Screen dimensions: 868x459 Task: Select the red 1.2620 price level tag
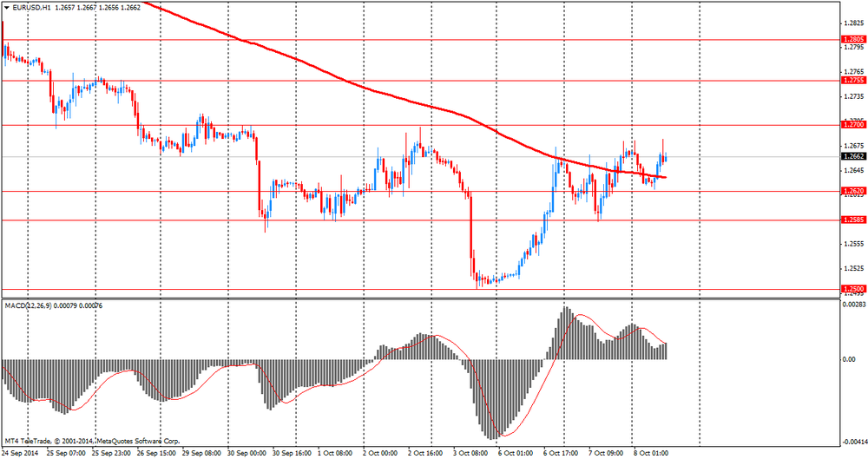pos(853,191)
